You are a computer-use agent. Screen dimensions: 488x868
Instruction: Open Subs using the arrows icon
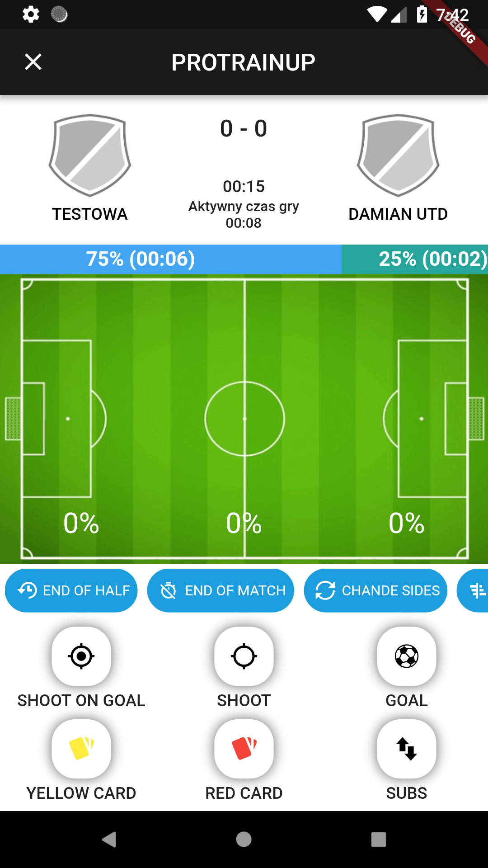(x=406, y=749)
